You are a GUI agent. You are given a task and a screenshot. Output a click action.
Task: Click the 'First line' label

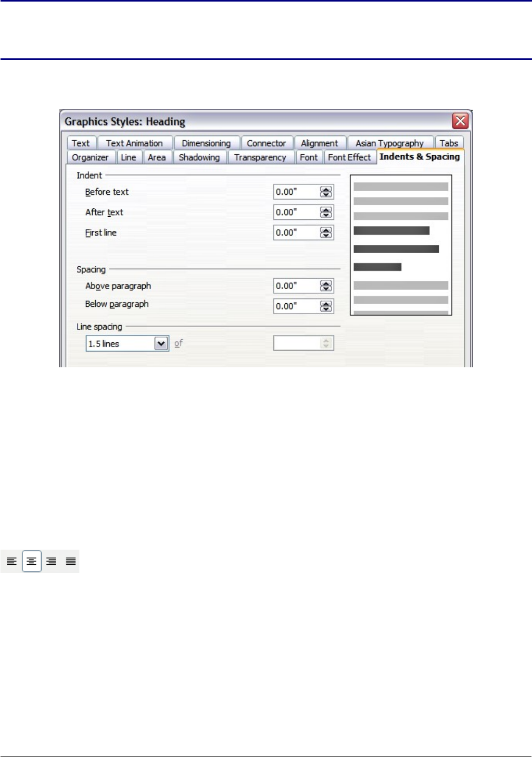[101, 233]
